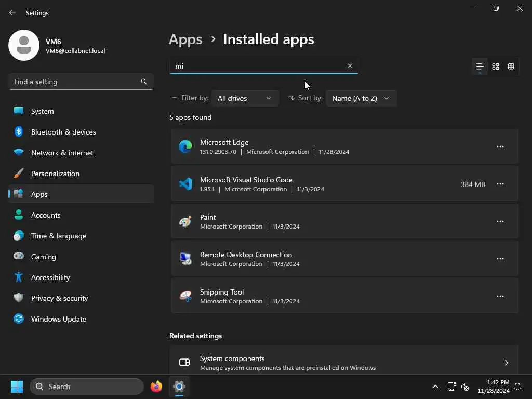Open more options for Snipping Tool

[500, 297]
